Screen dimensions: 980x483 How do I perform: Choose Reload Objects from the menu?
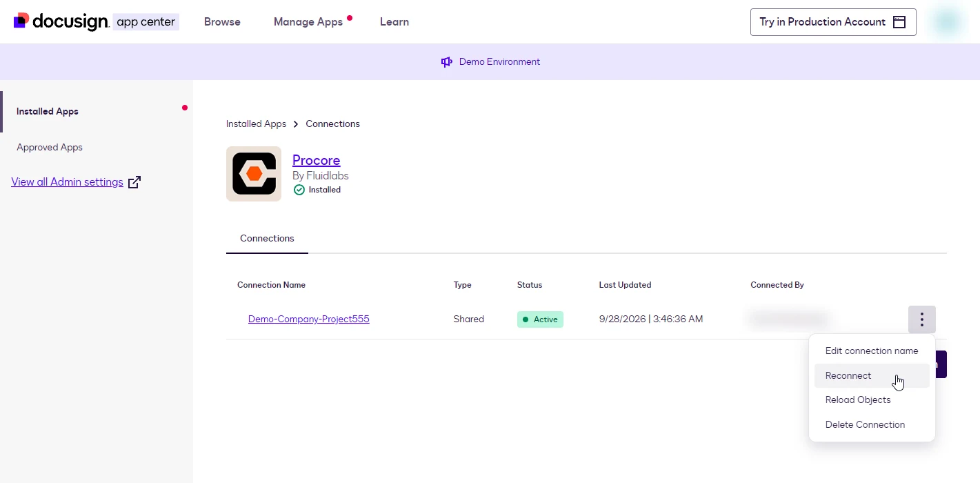click(872, 400)
